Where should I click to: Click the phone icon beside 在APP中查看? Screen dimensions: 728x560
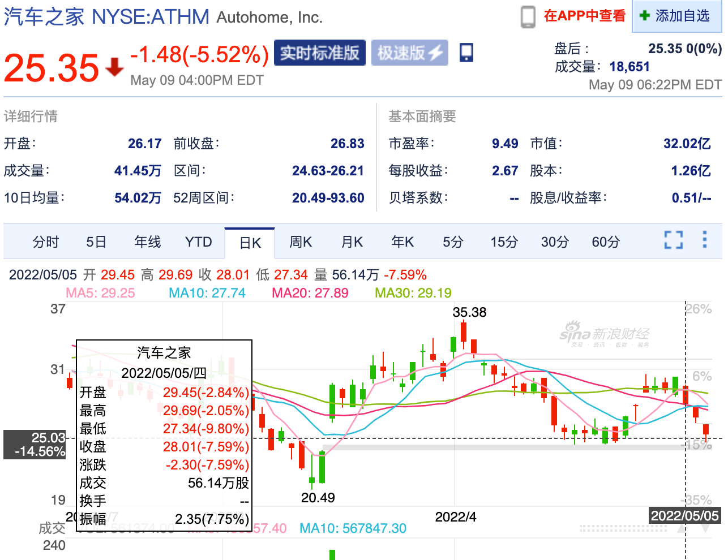pos(528,16)
